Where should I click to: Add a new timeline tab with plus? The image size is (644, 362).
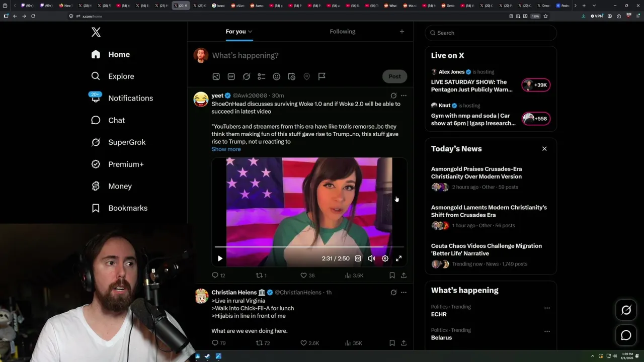click(401, 32)
